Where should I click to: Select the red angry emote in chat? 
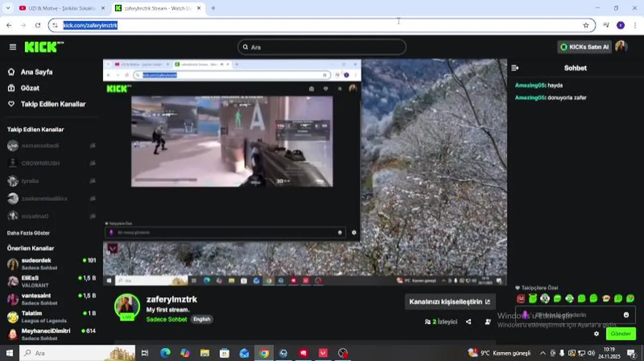click(x=521, y=299)
